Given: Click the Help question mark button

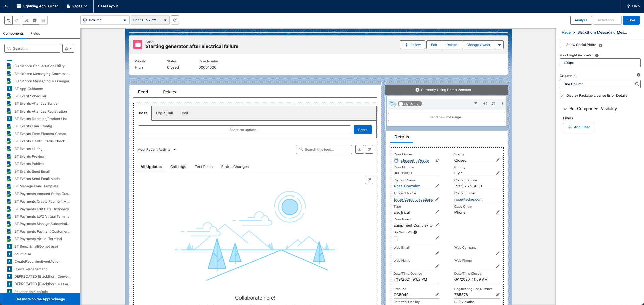Looking at the screenshot, I should pyautogui.click(x=633, y=6).
